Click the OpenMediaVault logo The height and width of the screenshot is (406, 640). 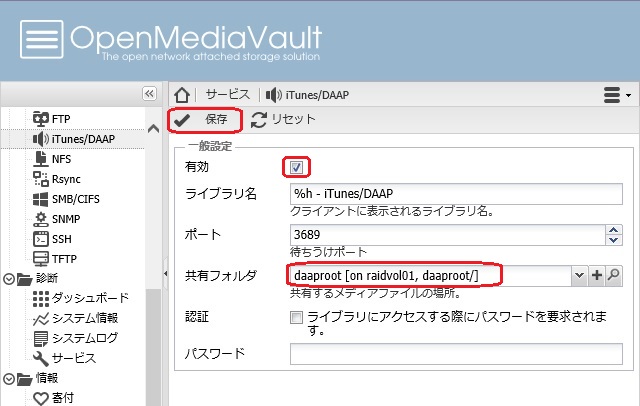click(171, 40)
